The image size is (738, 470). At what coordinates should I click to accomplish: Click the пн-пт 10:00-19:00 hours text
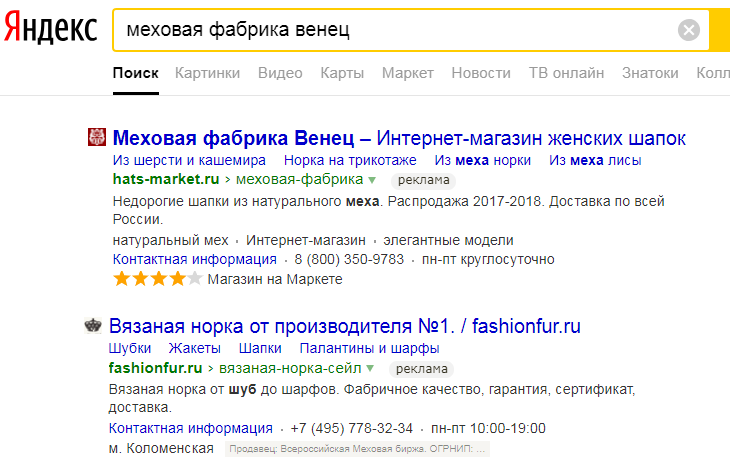488,429
